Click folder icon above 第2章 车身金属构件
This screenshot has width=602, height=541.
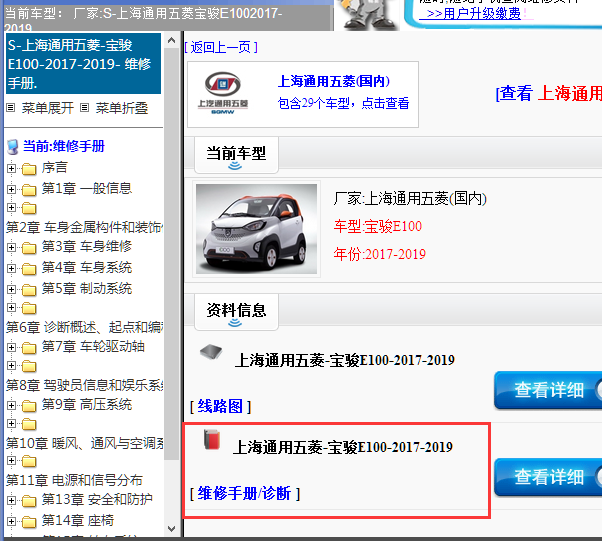pos(29,208)
